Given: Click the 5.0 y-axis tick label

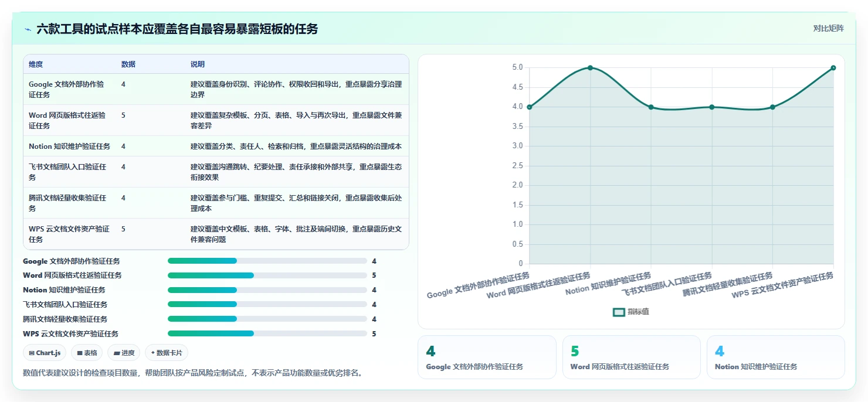Looking at the screenshot, I should [x=517, y=67].
